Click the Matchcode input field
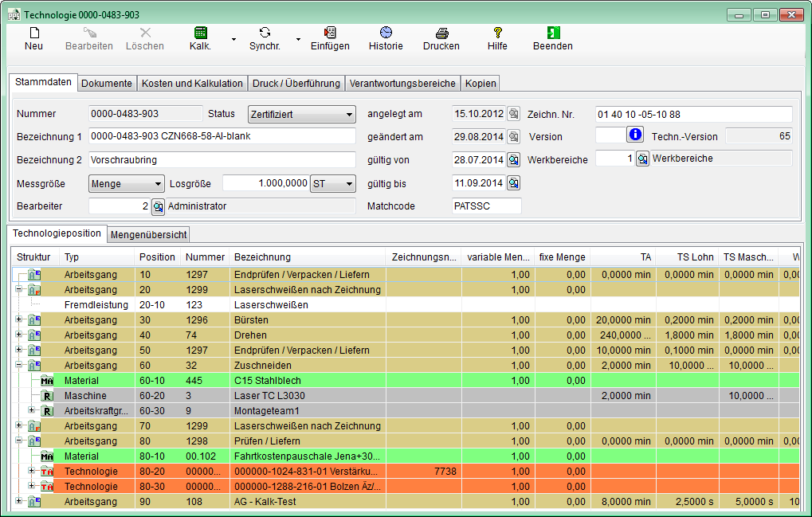This screenshot has width=812, height=517. 486,206
